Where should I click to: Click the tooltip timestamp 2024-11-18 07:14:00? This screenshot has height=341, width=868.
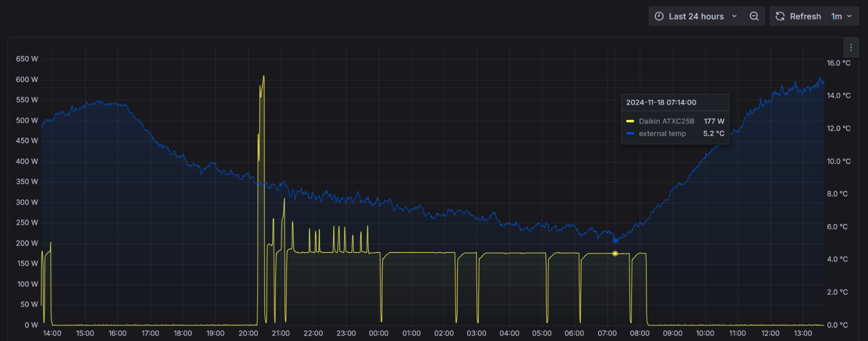[661, 102]
